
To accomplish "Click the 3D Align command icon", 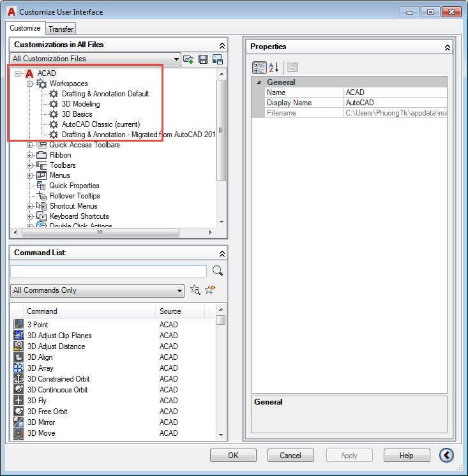I will click(19, 357).
